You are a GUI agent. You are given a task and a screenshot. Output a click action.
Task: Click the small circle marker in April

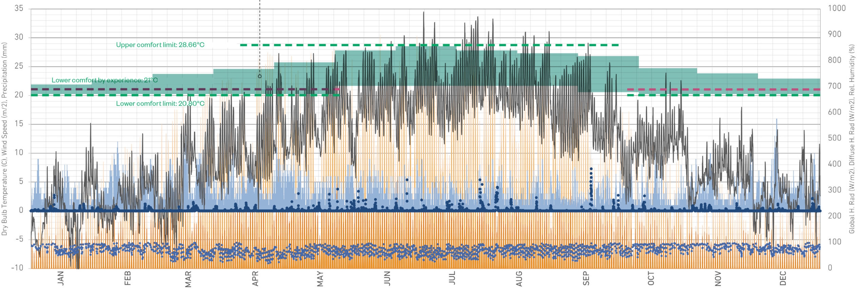pos(260,76)
